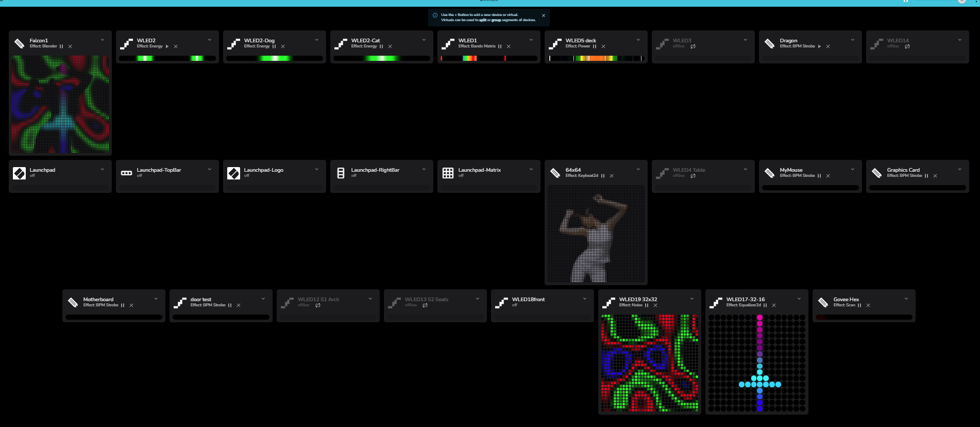Open the Launchpad device
Screen dimensions: 980x427
(42, 170)
